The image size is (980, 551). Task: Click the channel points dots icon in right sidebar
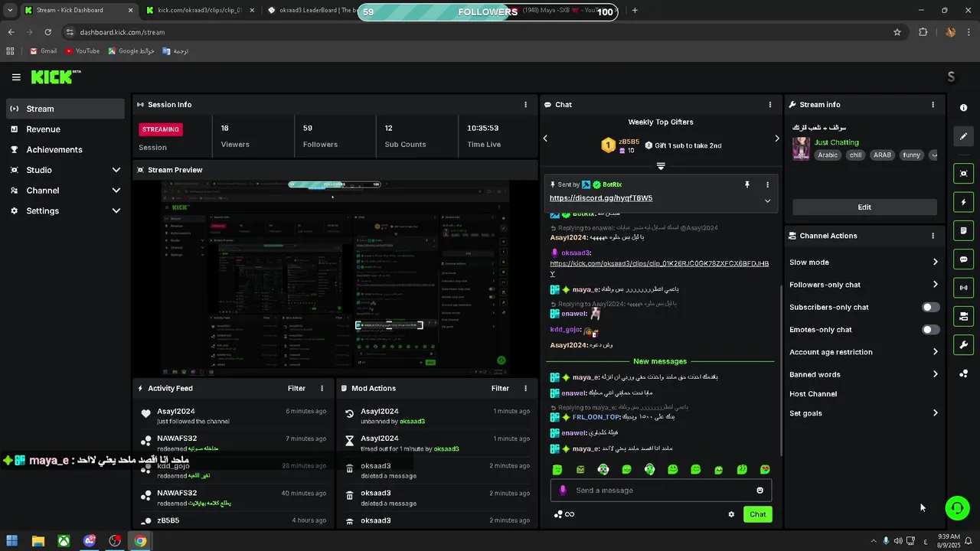click(x=964, y=373)
